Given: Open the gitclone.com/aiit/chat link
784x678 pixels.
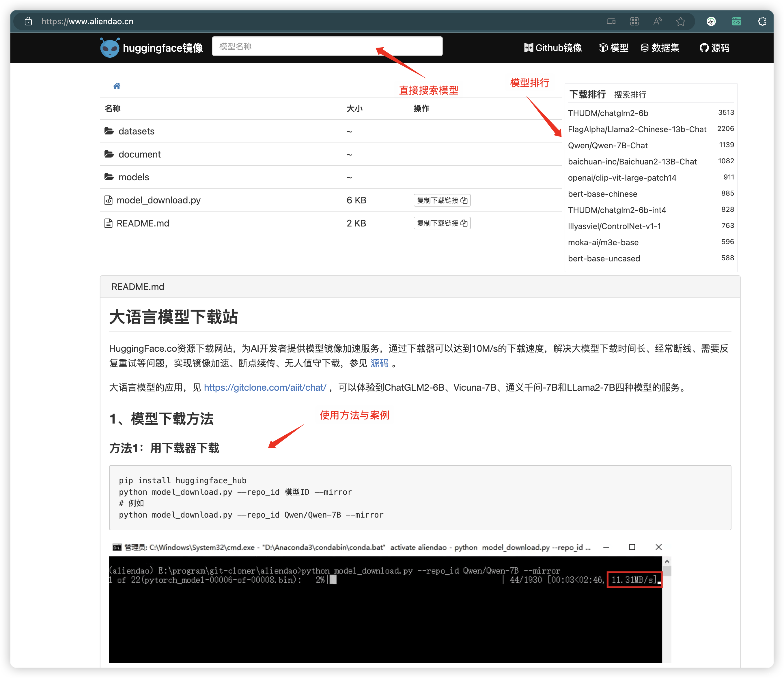Looking at the screenshot, I should pos(265,387).
